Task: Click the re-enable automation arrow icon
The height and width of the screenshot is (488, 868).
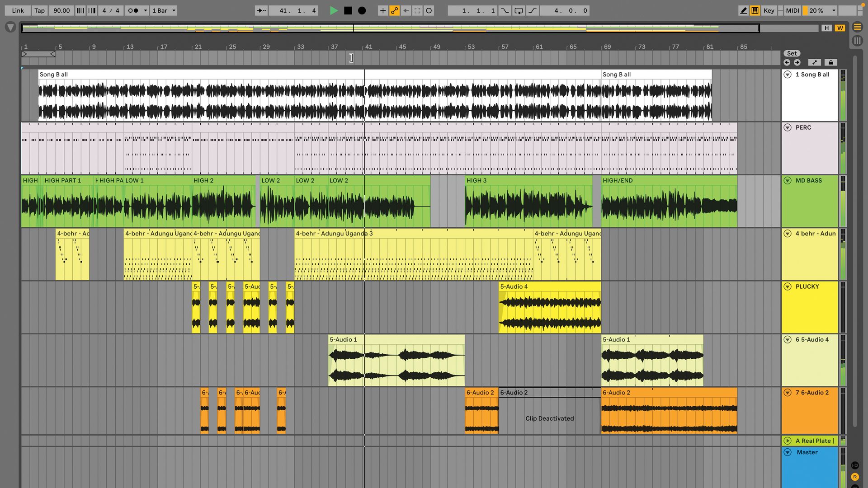Action: click(x=406, y=10)
